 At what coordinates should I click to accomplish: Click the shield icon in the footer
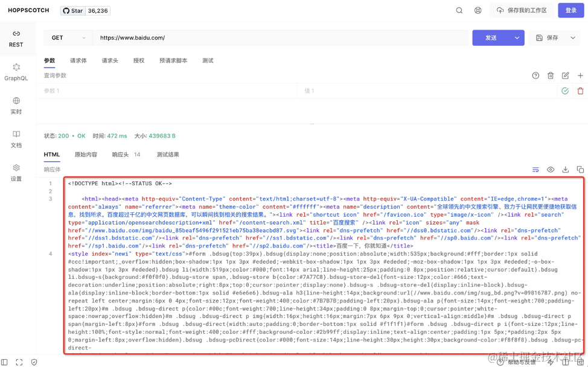[x=34, y=362]
